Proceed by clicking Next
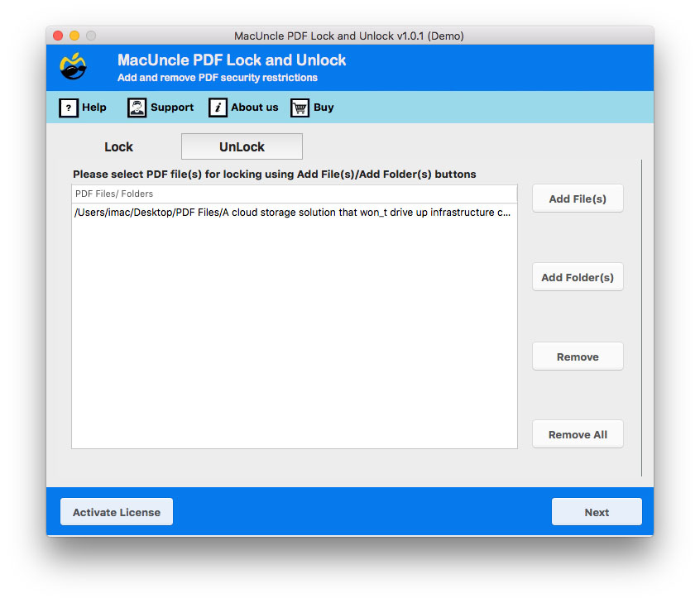The image size is (700, 603). [x=596, y=511]
